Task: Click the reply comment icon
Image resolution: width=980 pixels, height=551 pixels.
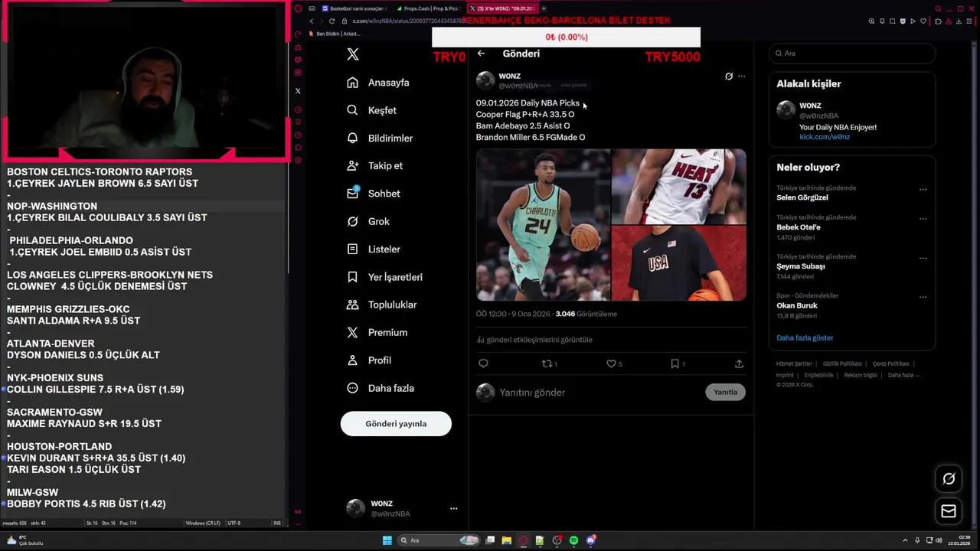Action: (x=483, y=364)
